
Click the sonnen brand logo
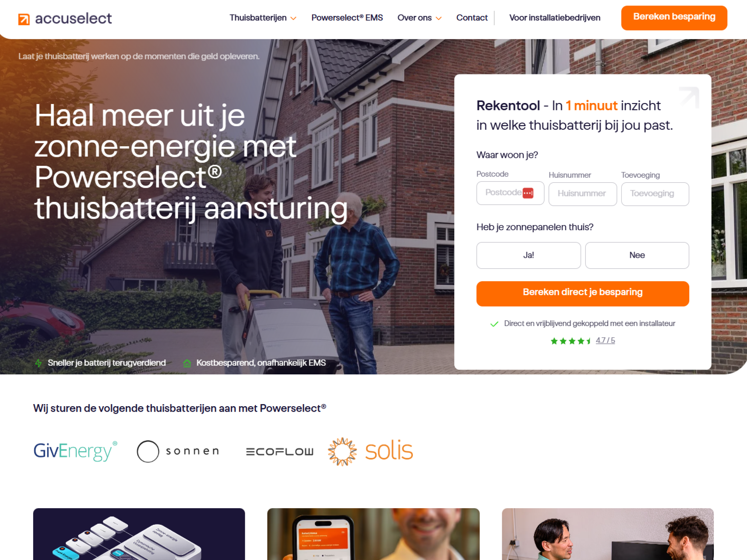[x=178, y=451]
